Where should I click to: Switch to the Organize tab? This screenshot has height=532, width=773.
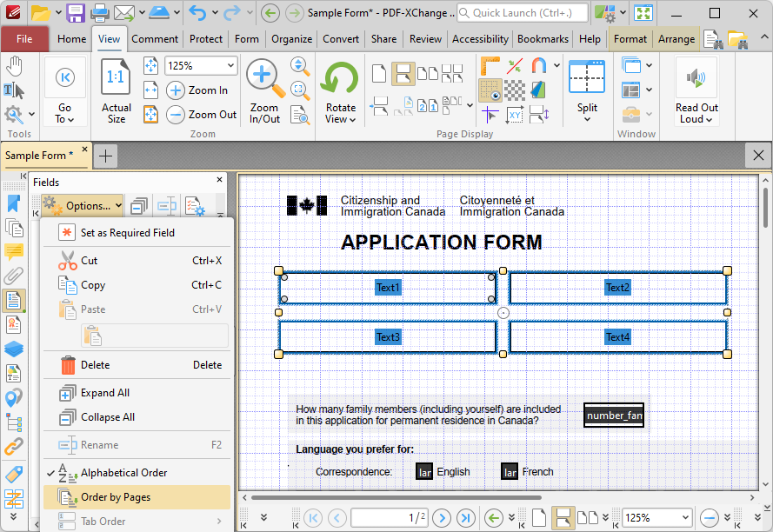292,39
